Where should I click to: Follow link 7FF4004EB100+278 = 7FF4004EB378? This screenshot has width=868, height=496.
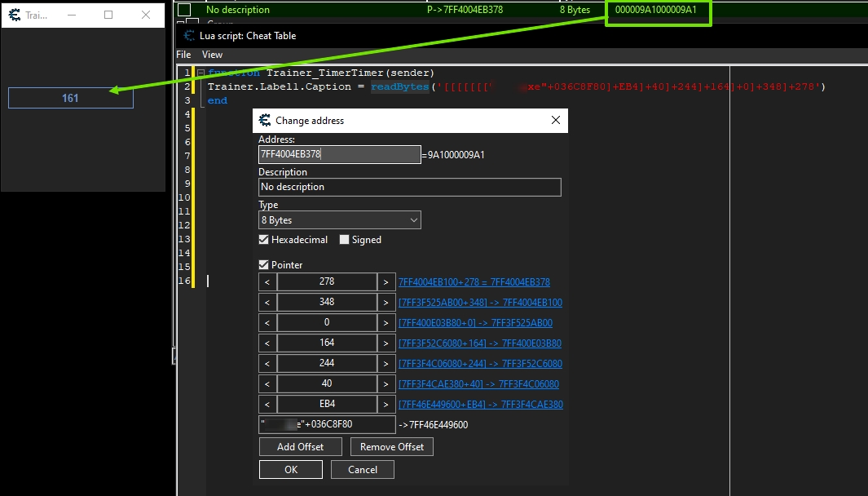coord(474,281)
